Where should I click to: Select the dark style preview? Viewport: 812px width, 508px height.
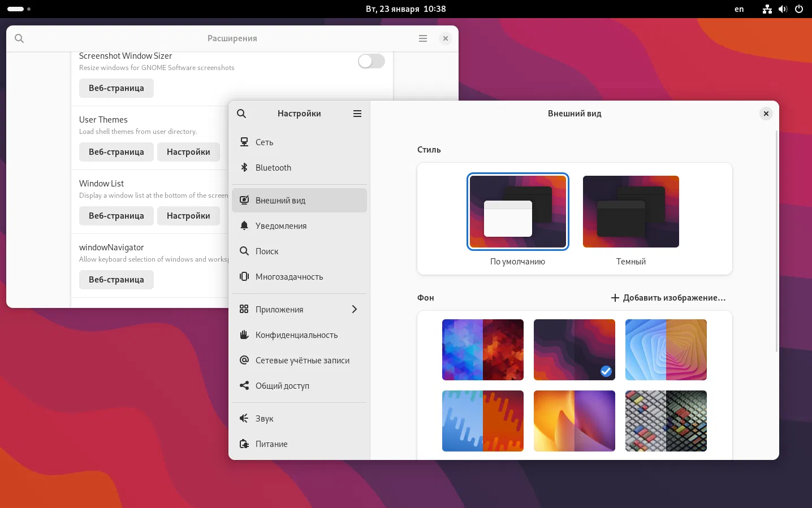pos(631,211)
